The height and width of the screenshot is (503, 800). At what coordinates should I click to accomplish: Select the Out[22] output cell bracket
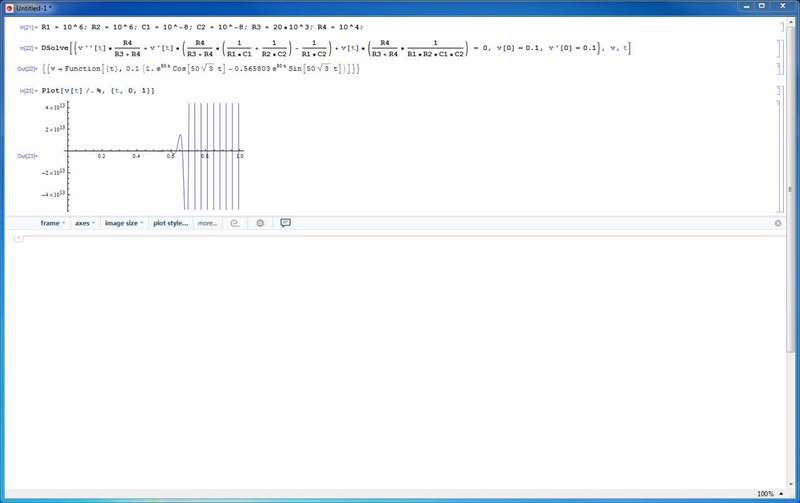click(x=779, y=69)
